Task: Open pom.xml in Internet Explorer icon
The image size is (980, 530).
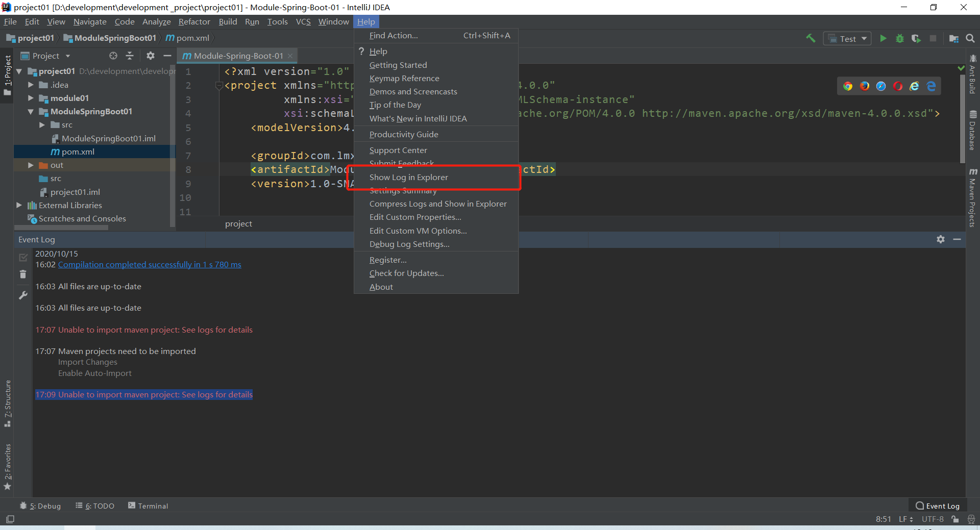Action: pyautogui.click(x=914, y=86)
